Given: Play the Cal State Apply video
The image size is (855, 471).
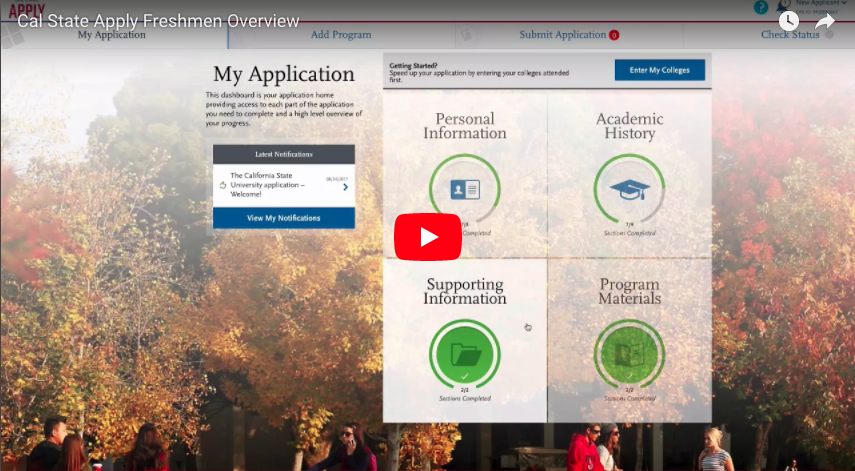Looking at the screenshot, I should pyautogui.click(x=428, y=237).
